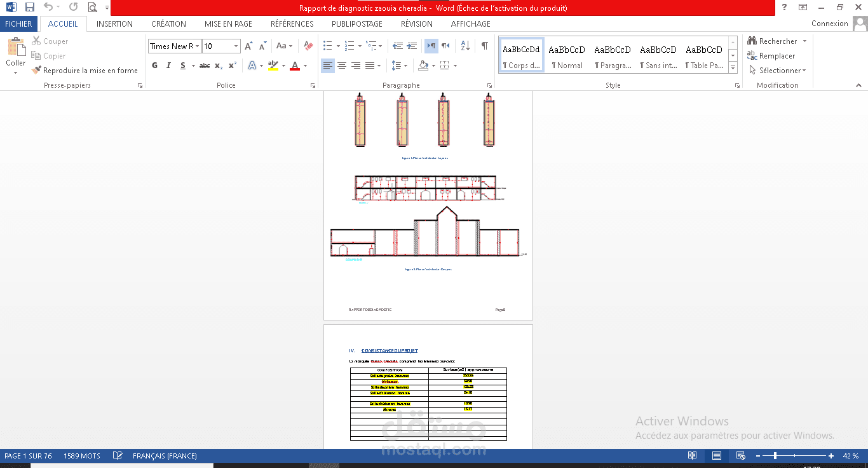This screenshot has height=468, width=868.
Task: Switch to the INSERTION tab
Action: pyautogui.click(x=114, y=24)
